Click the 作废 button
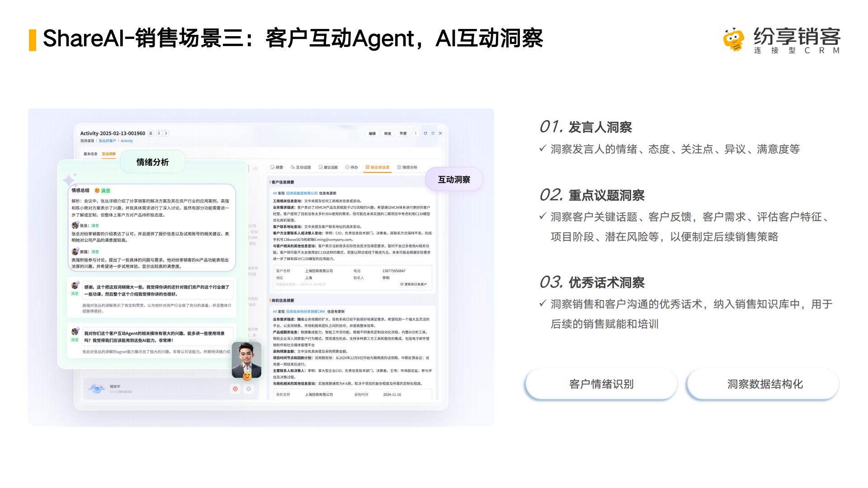This screenshot has height=488, width=868. pyautogui.click(x=403, y=133)
